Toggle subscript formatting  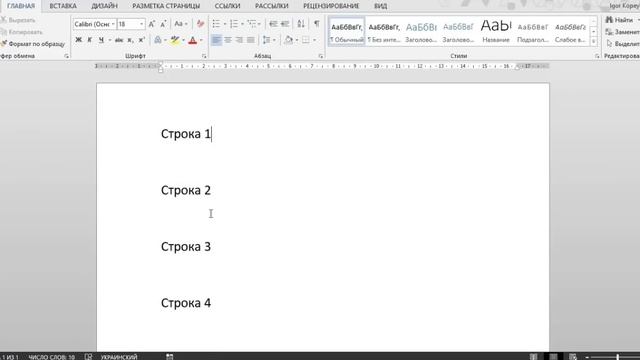pos(130,40)
